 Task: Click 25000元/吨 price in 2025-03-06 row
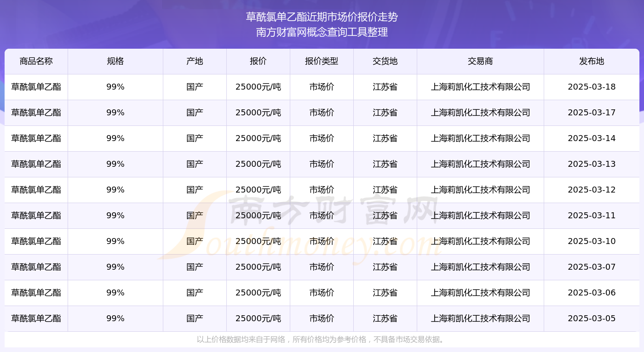pos(258,293)
